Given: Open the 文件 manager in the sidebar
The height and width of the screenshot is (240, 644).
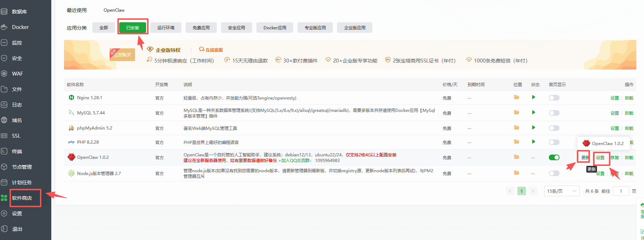Looking at the screenshot, I should (17, 89).
